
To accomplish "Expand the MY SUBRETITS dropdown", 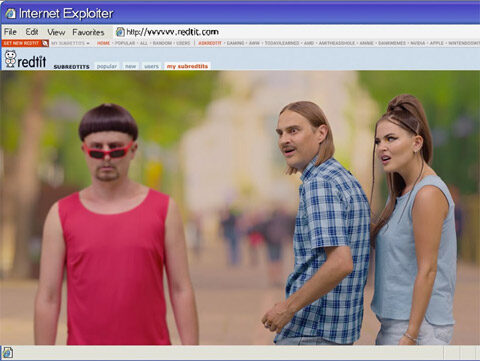I will point(70,43).
